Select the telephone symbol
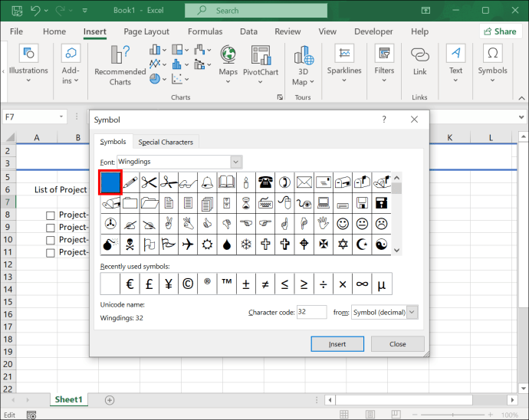Viewport: 529px width, 420px height. pos(265,182)
